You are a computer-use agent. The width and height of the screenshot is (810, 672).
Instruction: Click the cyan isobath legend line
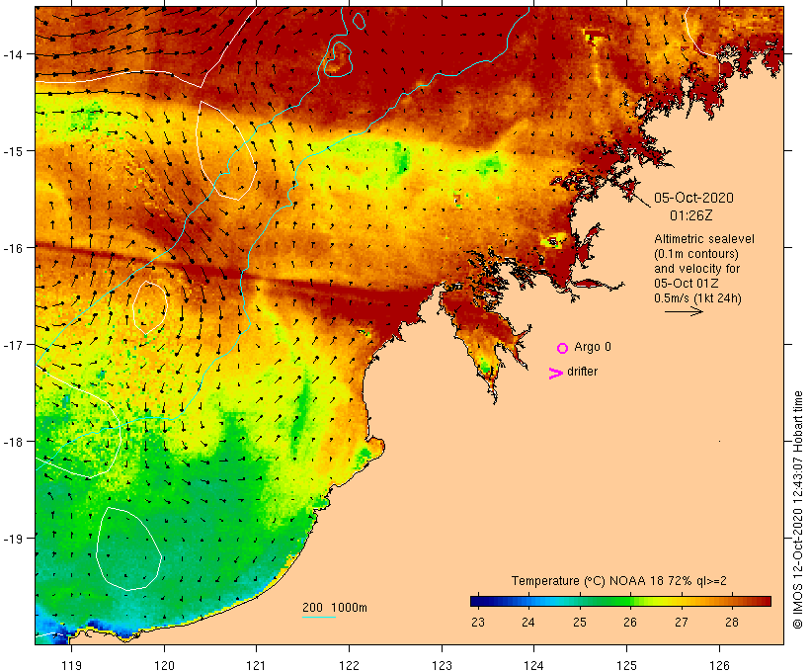(319, 617)
